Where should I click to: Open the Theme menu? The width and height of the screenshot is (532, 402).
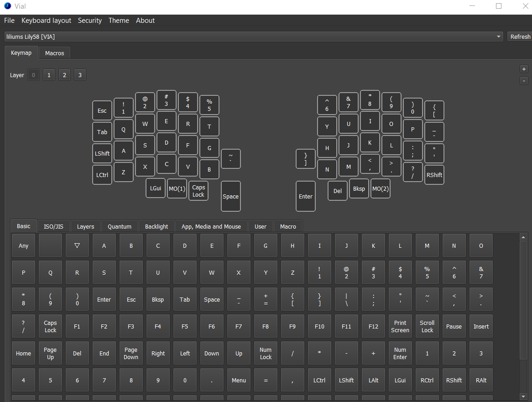119,21
